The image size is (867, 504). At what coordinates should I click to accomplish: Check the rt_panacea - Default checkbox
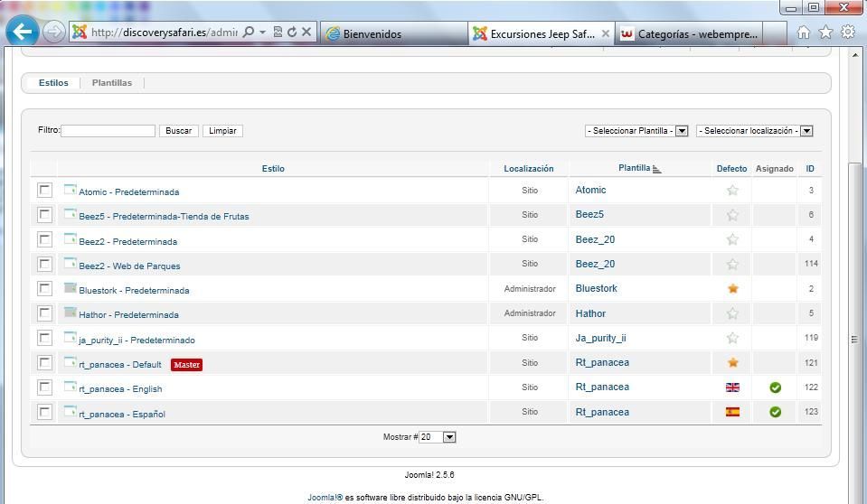tap(45, 362)
